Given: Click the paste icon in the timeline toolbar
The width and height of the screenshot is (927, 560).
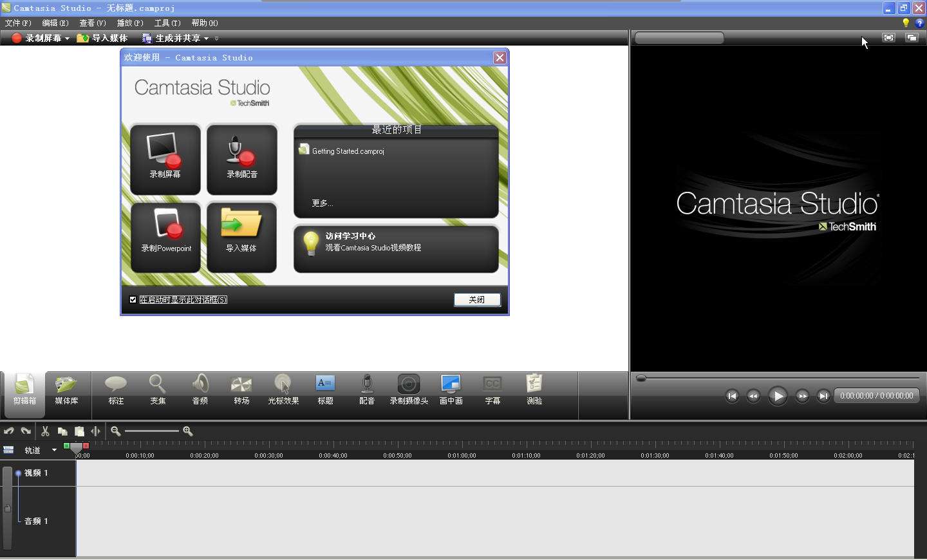Looking at the screenshot, I should pyautogui.click(x=79, y=431).
